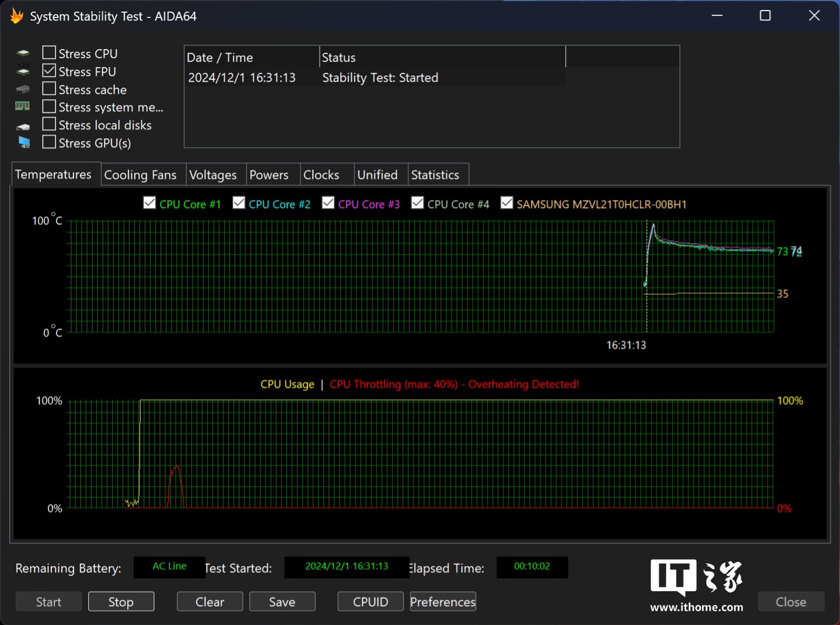Click the Preferences button

[x=443, y=602]
